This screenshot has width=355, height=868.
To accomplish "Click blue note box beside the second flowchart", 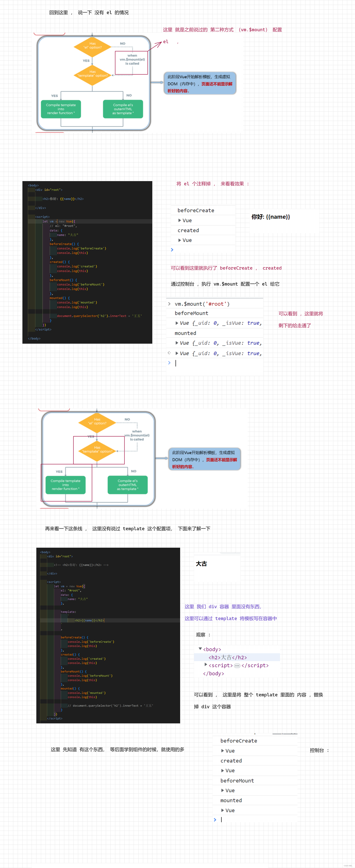I will pyautogui.click(x=204, y=459).
